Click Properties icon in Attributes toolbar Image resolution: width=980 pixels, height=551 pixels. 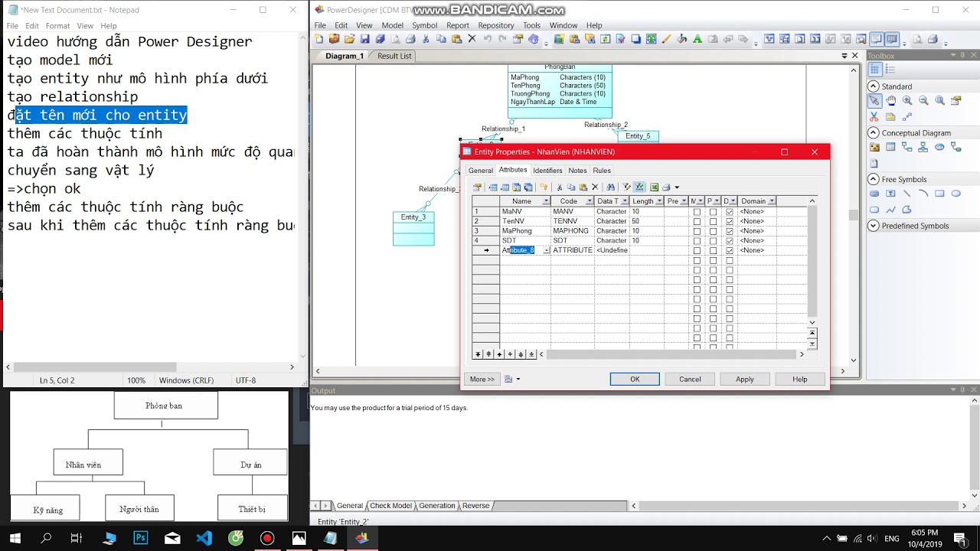click(x=477, y=187)
